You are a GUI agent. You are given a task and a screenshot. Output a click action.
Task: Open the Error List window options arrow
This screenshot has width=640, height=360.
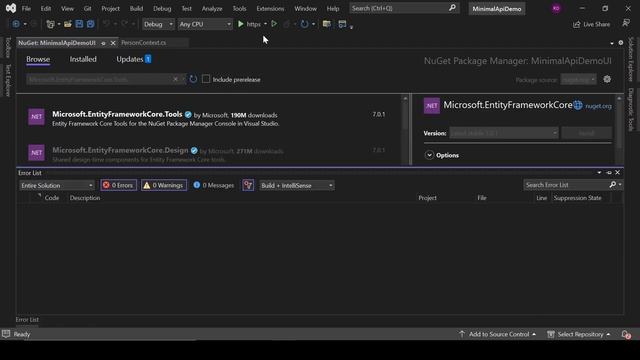pos(599,173)
